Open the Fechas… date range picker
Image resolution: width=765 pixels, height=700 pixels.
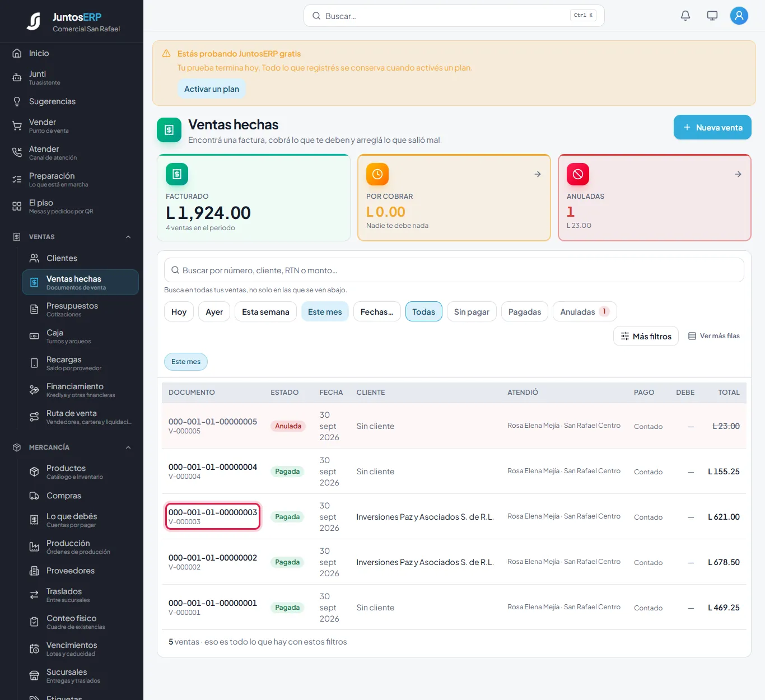click(x=377, y=312)
